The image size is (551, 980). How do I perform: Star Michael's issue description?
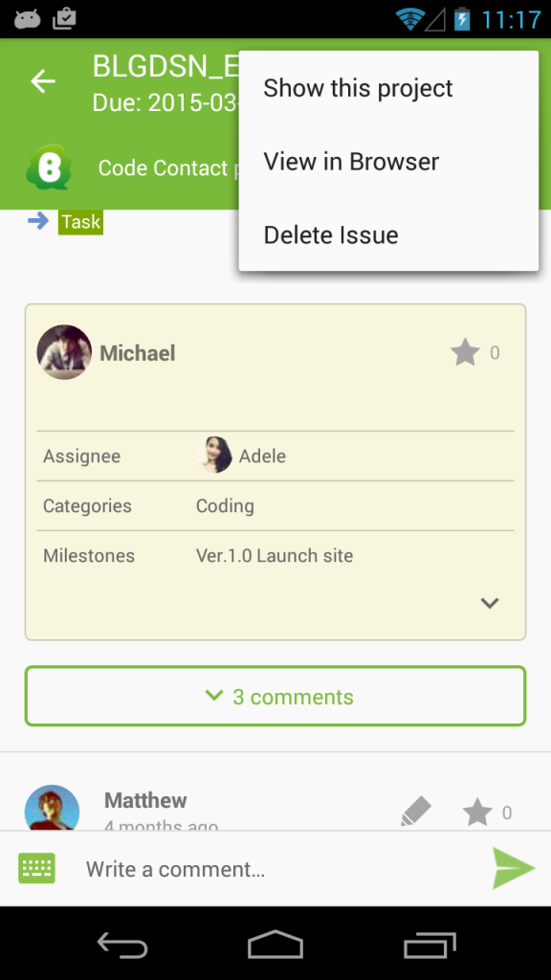(x=466, y=353)
